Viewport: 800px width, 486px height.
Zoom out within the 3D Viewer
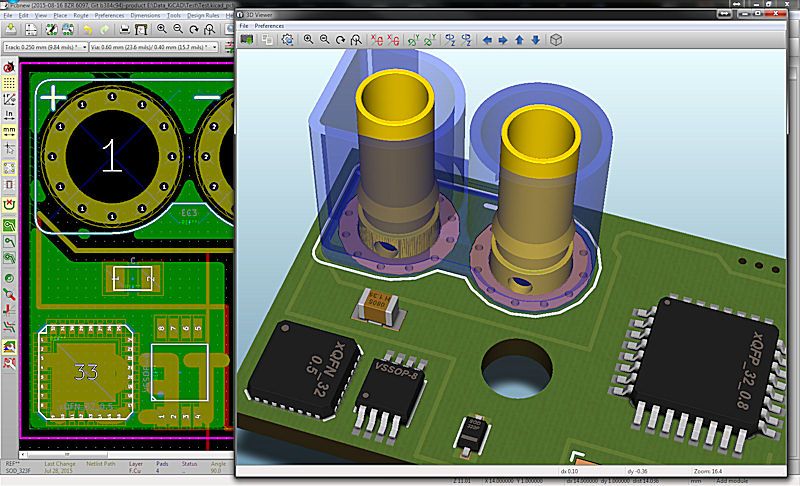coord(324,40)
